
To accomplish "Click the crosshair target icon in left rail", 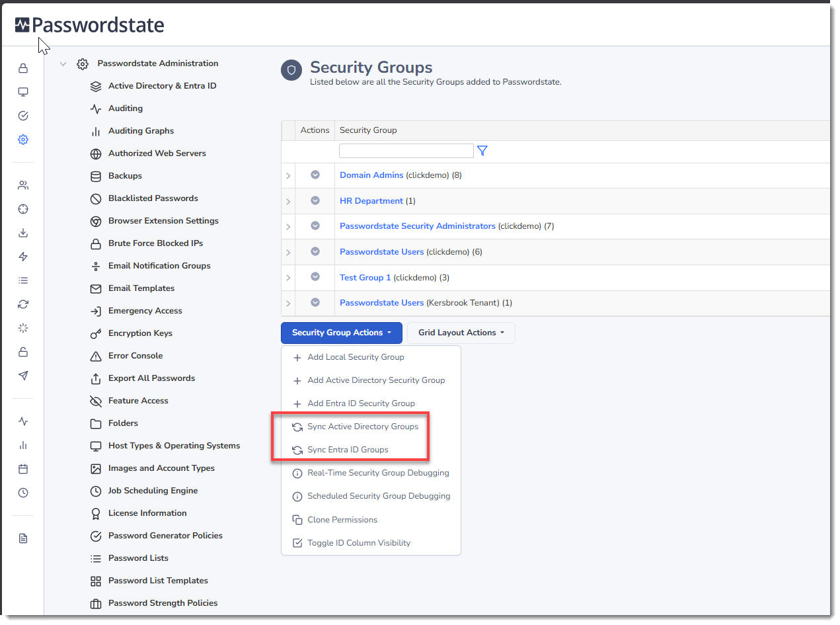I will [23, 209].
